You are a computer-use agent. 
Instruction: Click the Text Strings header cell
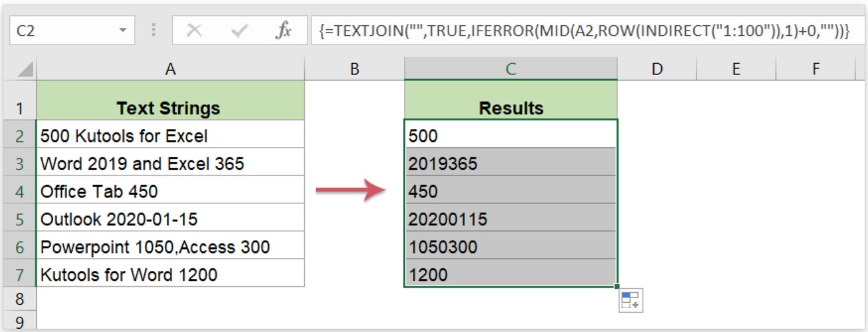pyautogui.click(x=171, y=100)
